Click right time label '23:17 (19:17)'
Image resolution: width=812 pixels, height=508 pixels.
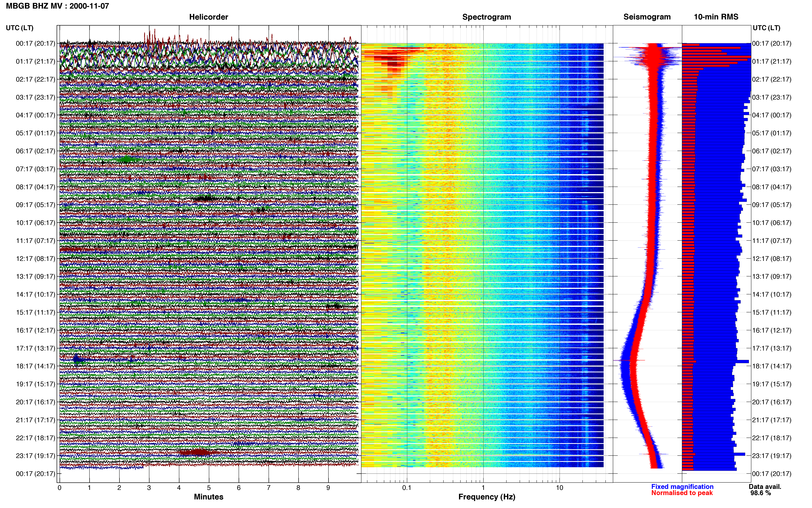[772, 456]
